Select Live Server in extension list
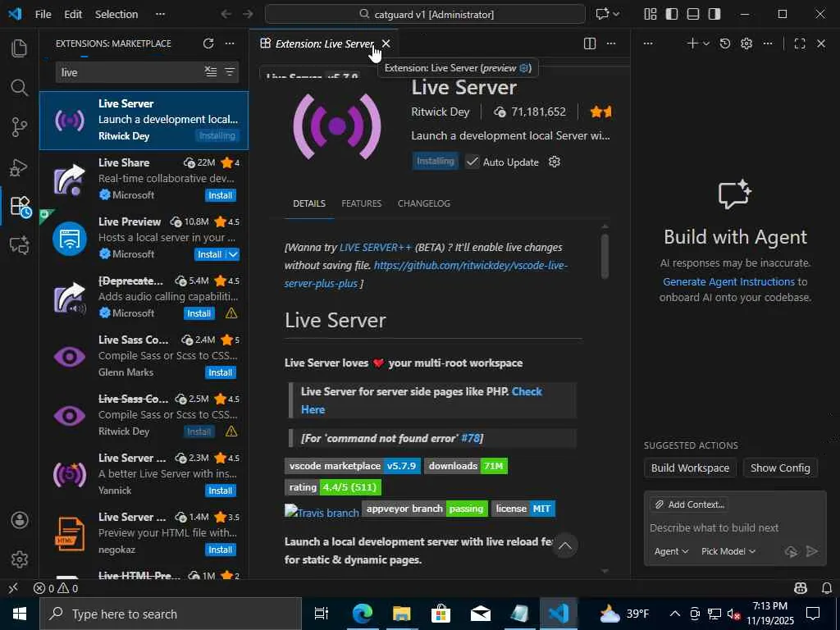Image resolution: width=840 pixels, height=630 pixels. (144, 120)
